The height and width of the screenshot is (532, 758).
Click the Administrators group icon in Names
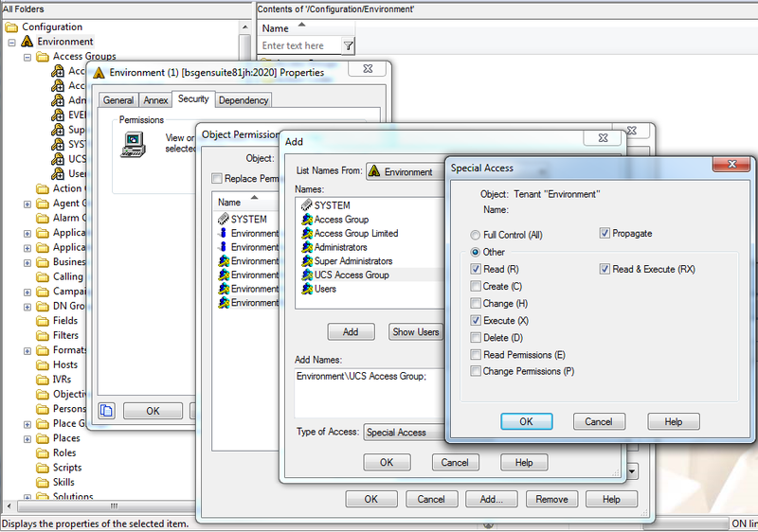[307, 247]
